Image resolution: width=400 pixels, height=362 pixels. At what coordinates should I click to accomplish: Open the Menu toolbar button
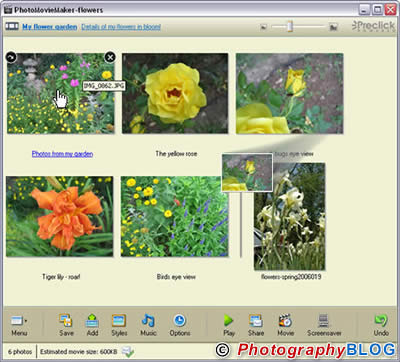point(19,325)
